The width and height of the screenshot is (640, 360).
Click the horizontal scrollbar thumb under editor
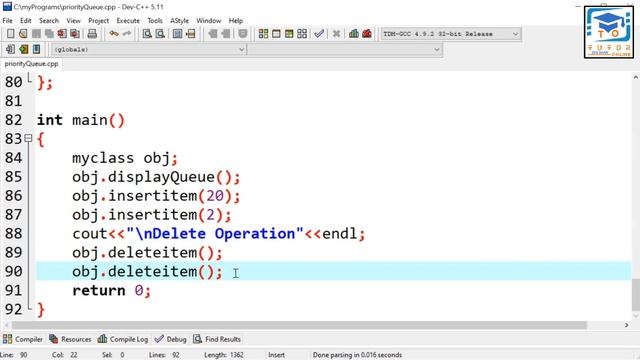(x=299, y=325)
